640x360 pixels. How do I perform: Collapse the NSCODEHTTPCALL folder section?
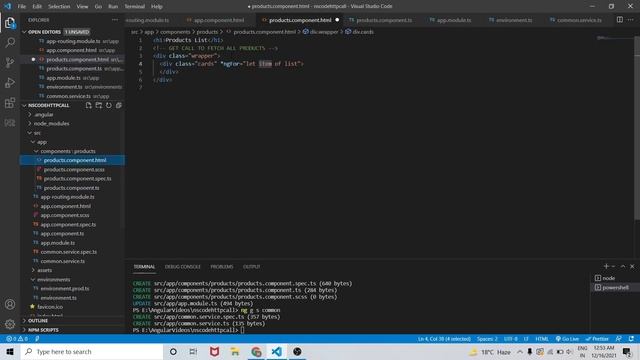point(49,105)
